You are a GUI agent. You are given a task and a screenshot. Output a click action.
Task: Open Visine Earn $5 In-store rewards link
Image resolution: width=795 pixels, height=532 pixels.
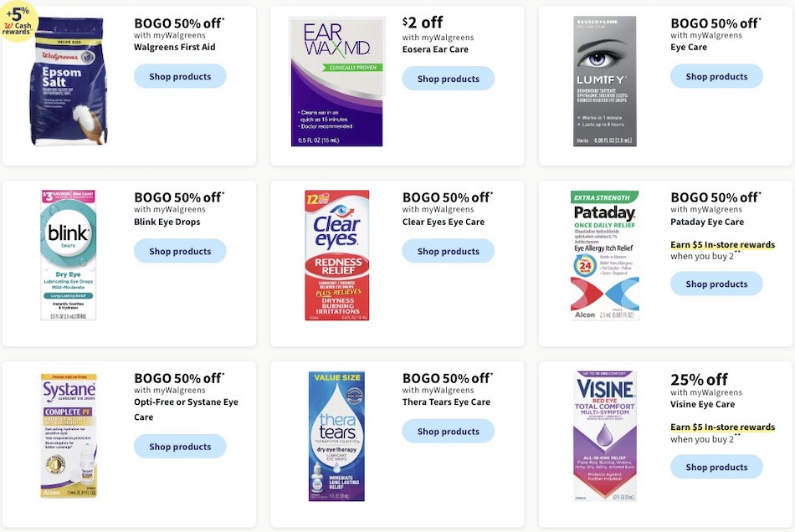tap(722, 427)
